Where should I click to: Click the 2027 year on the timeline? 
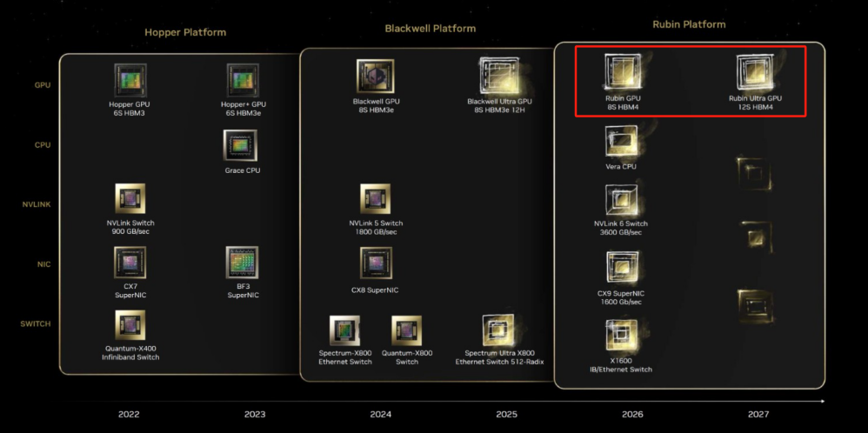[x=758, y=414]
